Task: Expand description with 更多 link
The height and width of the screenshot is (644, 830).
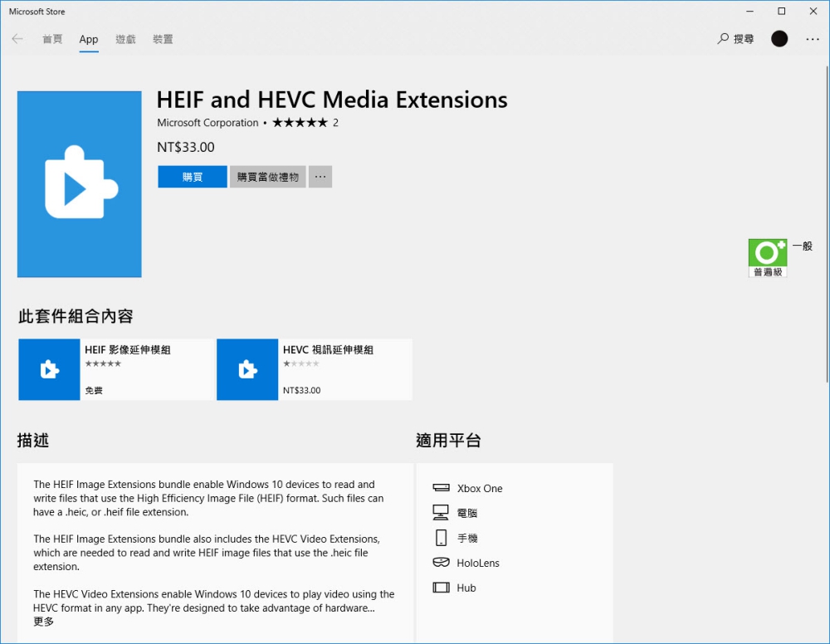Action: click(43, 622)
